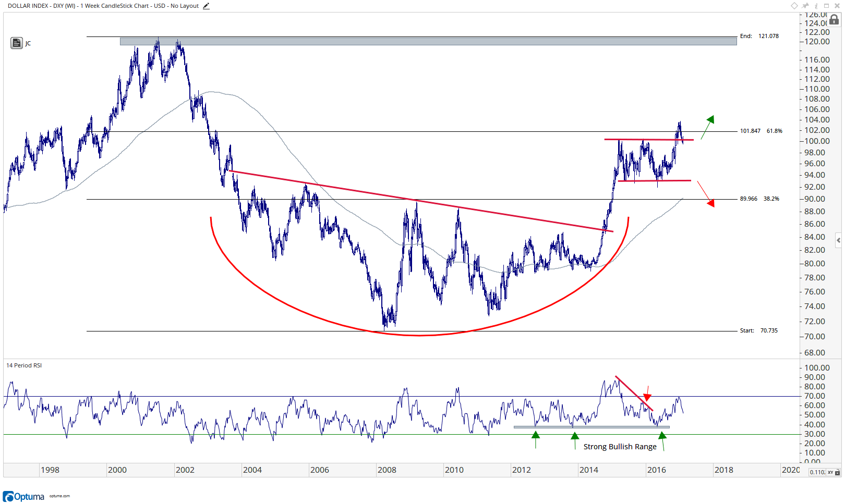This screenshot has height=504, width=845.
Task: Click the 2008 label on date axis
Action: pyautogui.click(x=387, y=470)
